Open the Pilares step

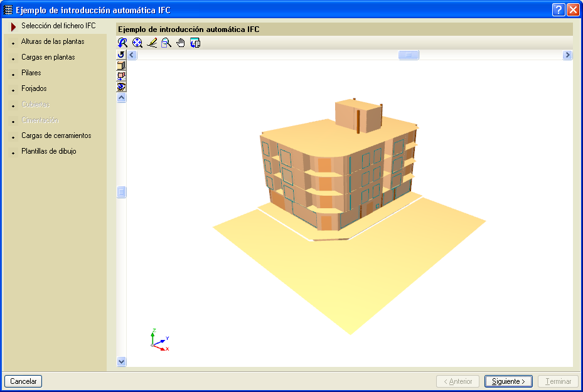31,73
